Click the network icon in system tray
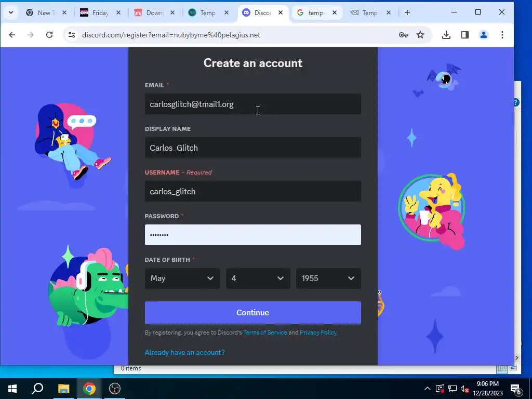 [453, 389]
